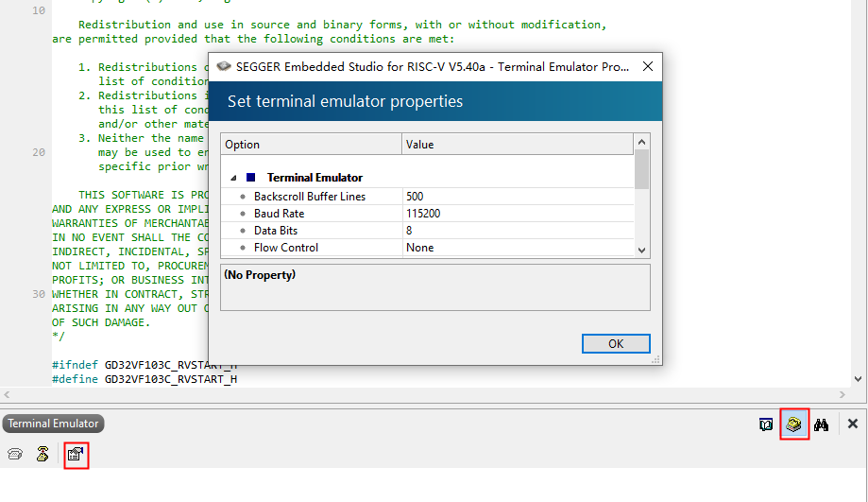The width and height of the screenshot is (868, 502).
Task: Click editor vertical scroll down arrow
Action: click(858, 379)
